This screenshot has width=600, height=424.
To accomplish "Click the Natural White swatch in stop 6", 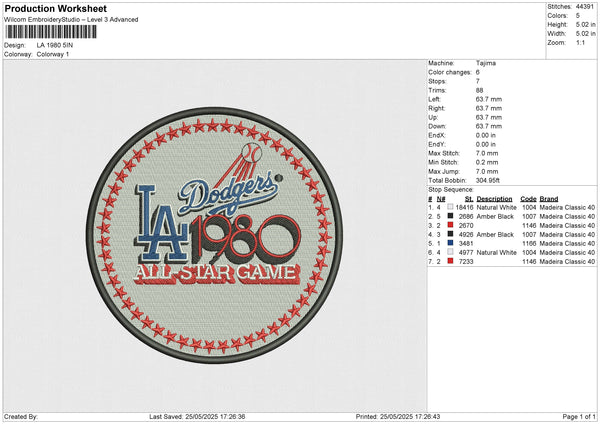I will [x=452, y=252].
